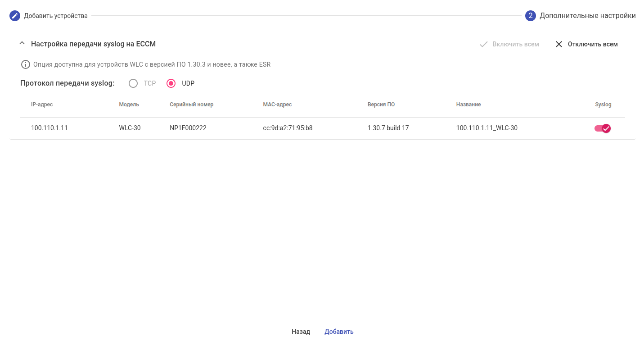Go to the Добавить устройства step
The image size is (644, 355).
pos(55,16)
